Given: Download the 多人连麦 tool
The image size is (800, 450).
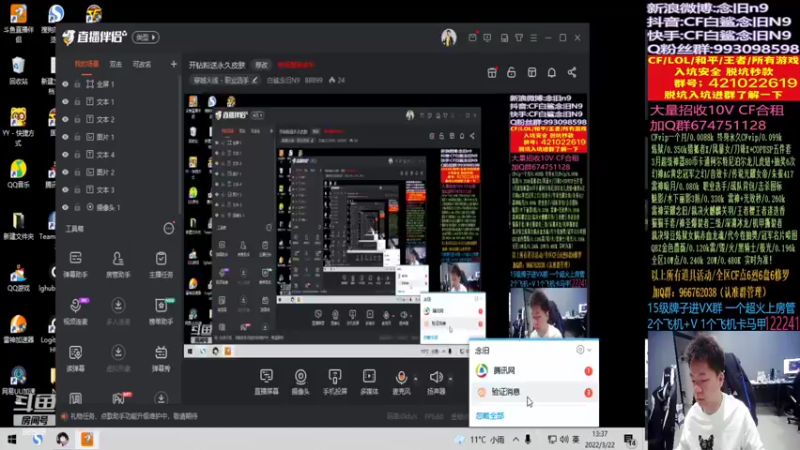Looking at the screenshot, I should (118, 311).
